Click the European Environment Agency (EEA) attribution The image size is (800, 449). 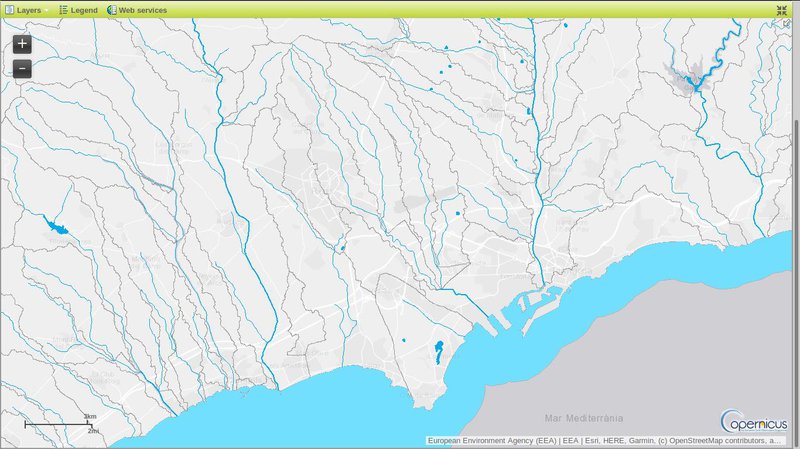pos(493,440)
